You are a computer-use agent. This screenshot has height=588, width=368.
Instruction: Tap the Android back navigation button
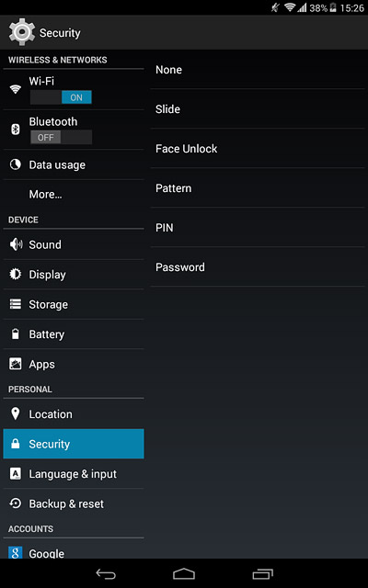106,573
